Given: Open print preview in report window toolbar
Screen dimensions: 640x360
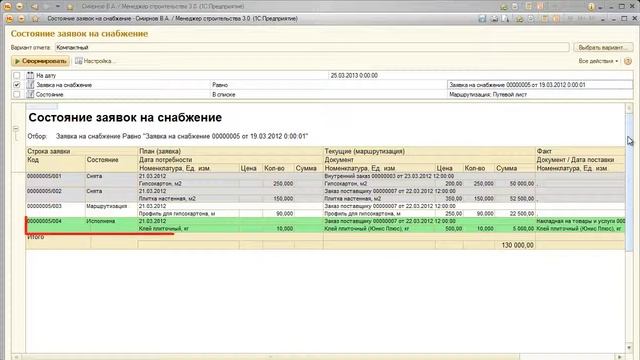Looking at the screenshot, I should click(x=505, y=19).
